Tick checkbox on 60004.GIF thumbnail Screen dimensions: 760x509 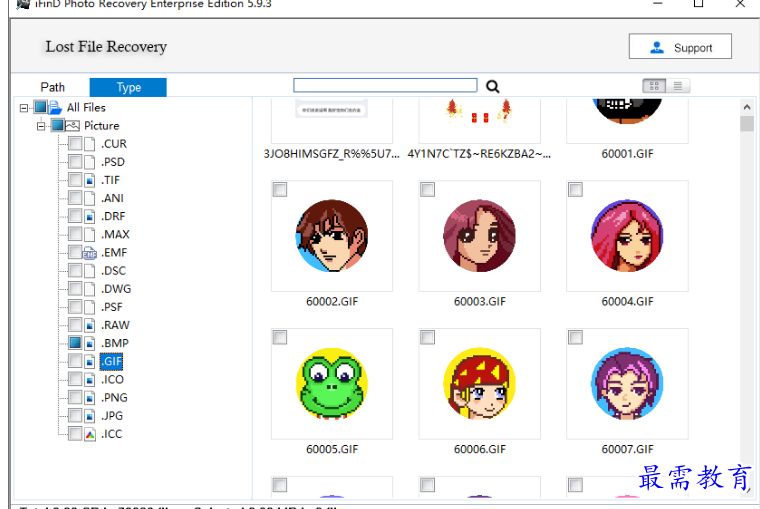pyautogui.click(x=575, y=190)
